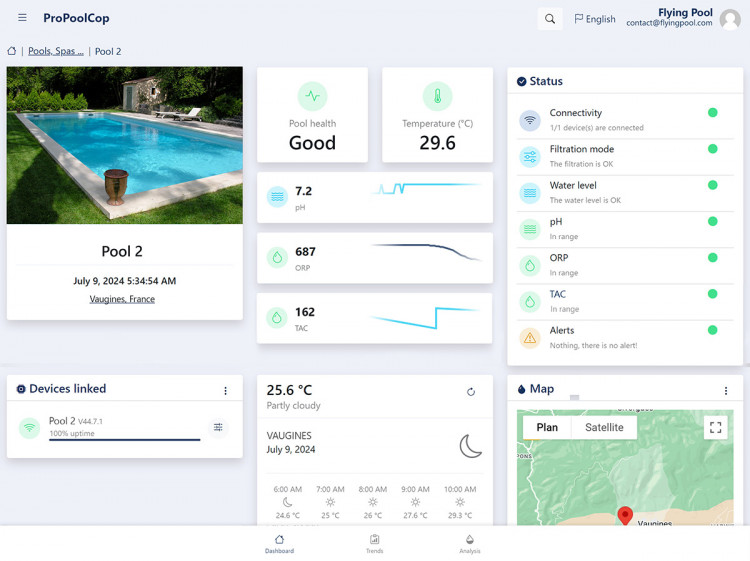Click the ProPoolCop logo title
Image resolution: width=750 pixels, height=561 pixels.
coord(76,18)
